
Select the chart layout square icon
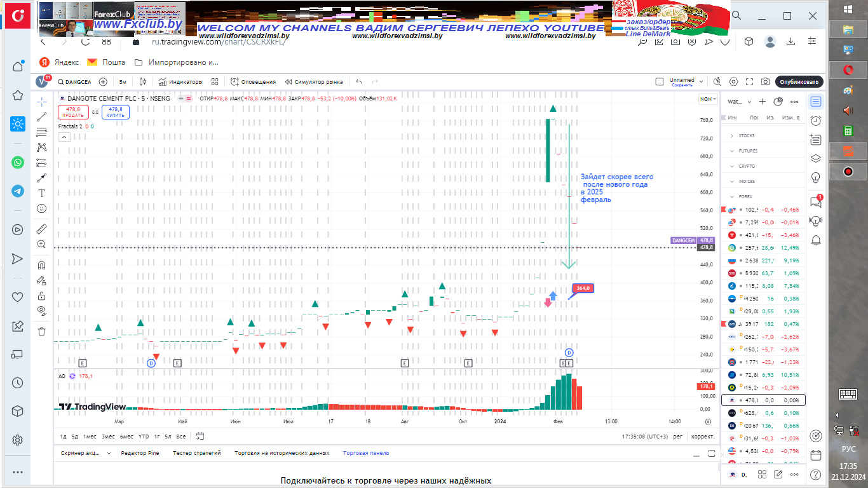point(660,81)
